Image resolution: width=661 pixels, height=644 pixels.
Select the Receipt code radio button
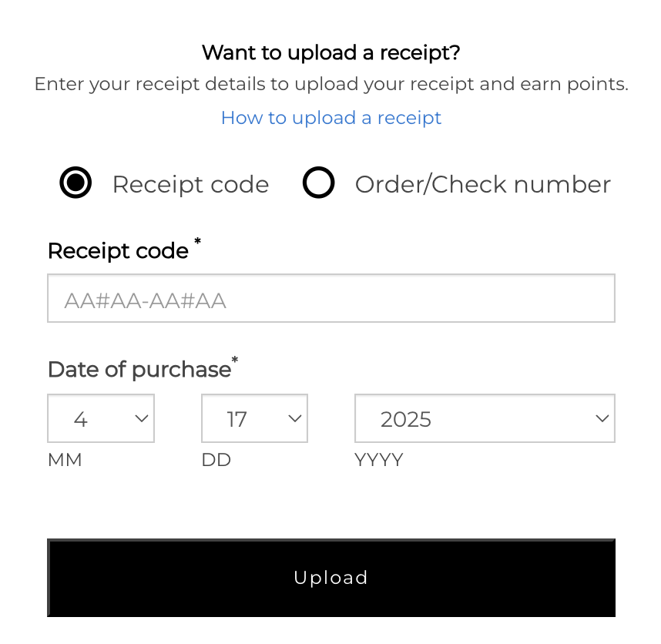[75, 184]
